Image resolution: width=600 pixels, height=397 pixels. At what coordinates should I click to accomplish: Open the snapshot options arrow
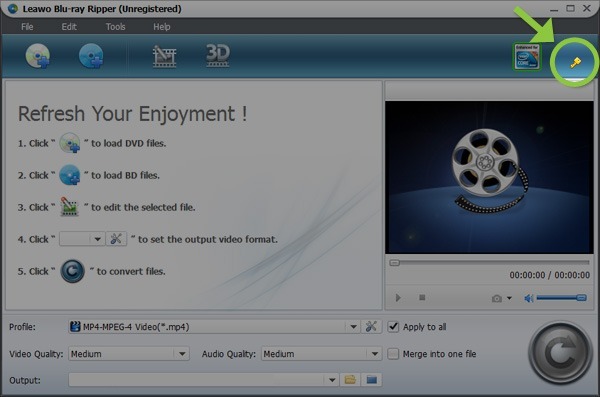pos(509,298)
